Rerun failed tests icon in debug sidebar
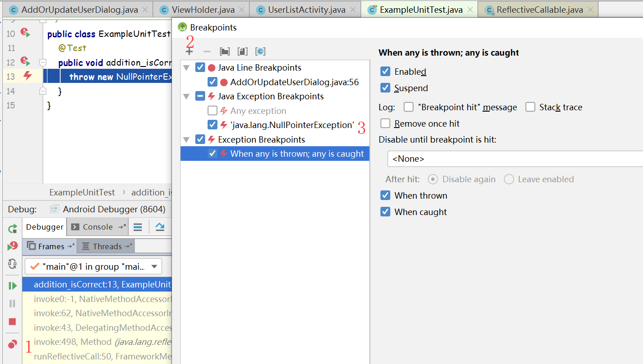Image resolution: width=643 pixels, height=364 pixels. tap(12, 246)
